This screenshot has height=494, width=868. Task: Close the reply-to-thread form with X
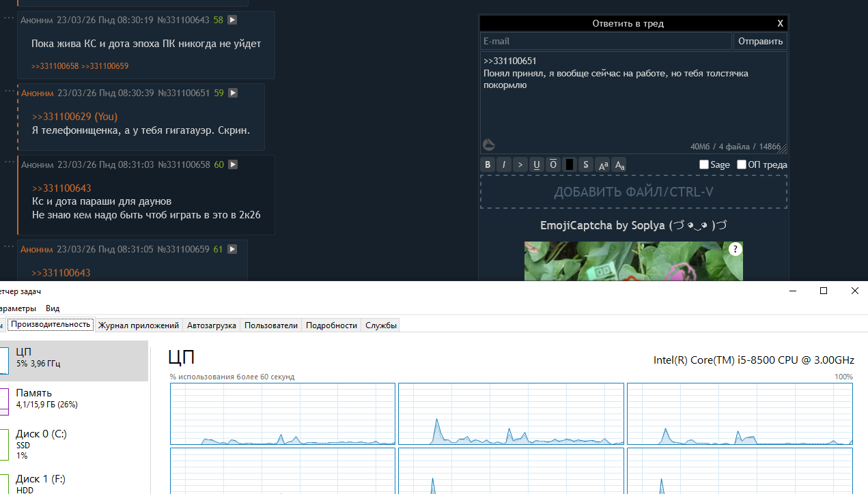tap(780, 23)
